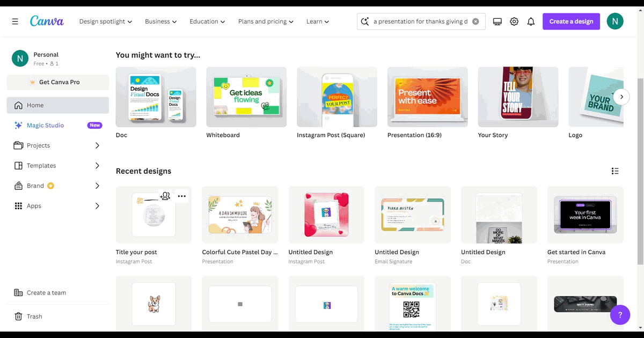
Task: Click the Personal team avatar in sidebar
Action: pos(20,58)
